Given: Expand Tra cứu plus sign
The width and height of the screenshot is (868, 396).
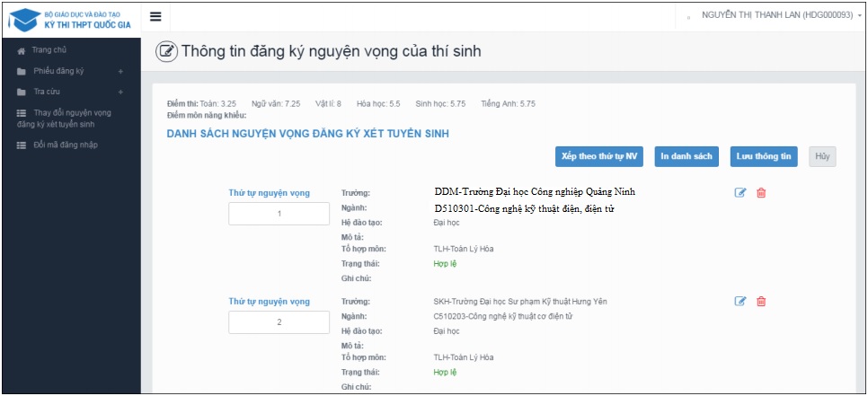Looking at the screenshot, I should pos(120,92).
